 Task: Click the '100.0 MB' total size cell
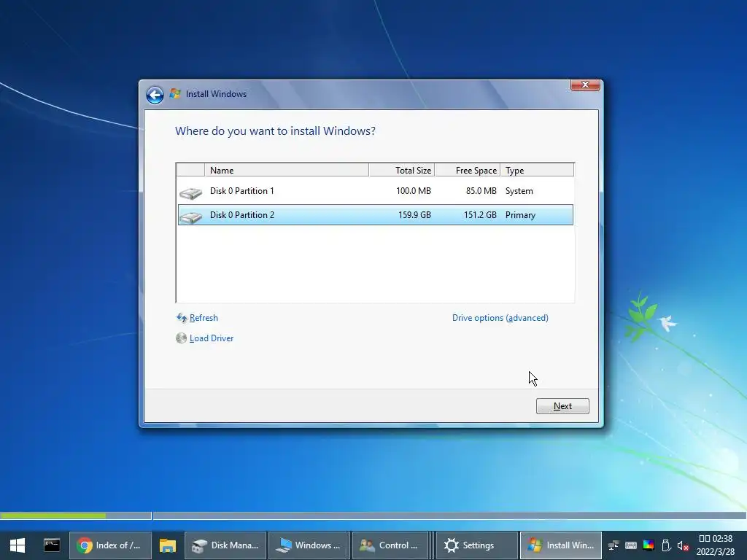[414, 191]
